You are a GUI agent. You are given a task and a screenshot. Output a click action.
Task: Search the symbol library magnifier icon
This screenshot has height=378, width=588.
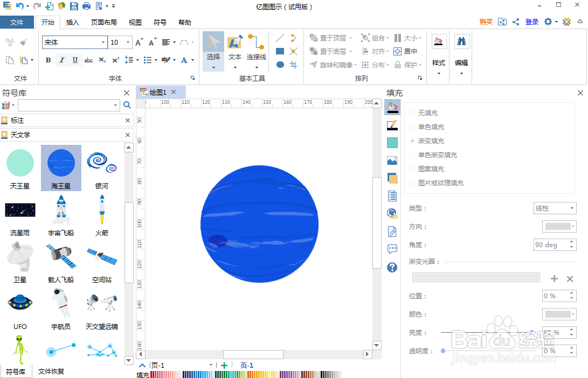point(127,106)
